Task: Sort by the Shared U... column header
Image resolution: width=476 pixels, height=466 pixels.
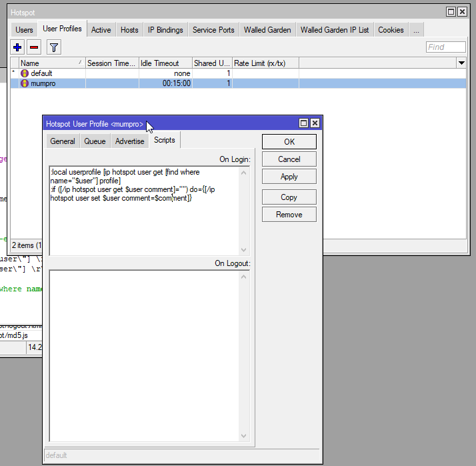Action: click(x=212, y=63)
